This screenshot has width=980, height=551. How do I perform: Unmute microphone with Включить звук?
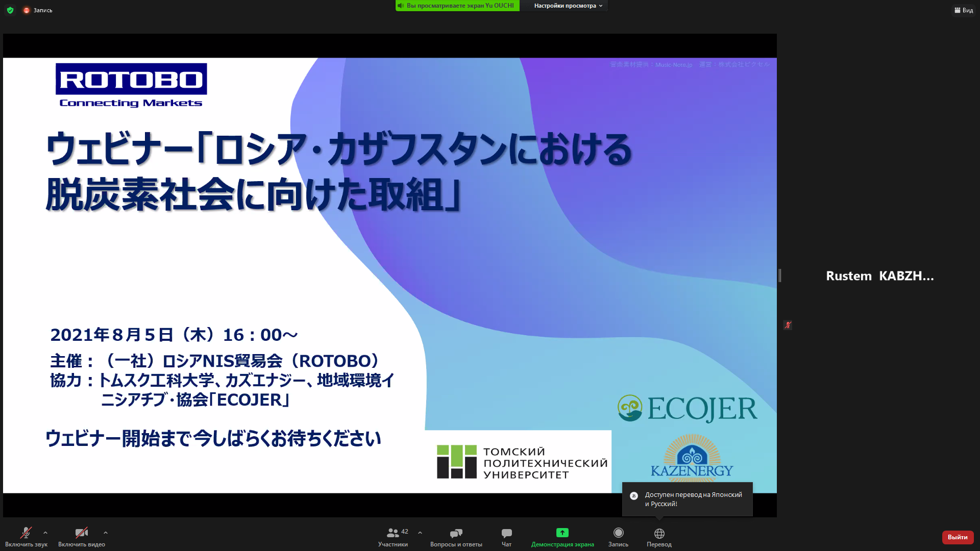pos(26,537)
